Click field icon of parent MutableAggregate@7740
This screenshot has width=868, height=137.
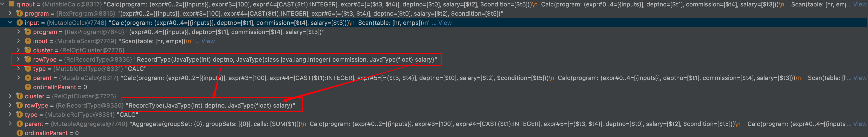20,124
